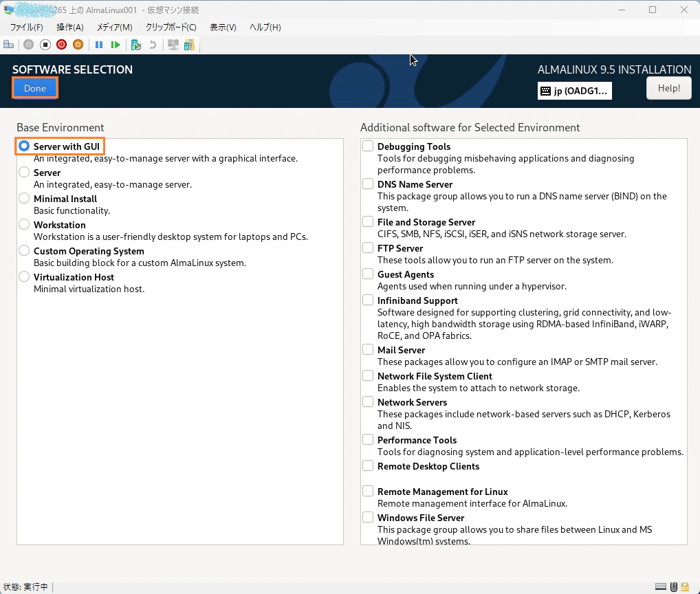Click 'Remote management interface for AlmaLinux.' text

pyautogui.click(x=472, y=503)
